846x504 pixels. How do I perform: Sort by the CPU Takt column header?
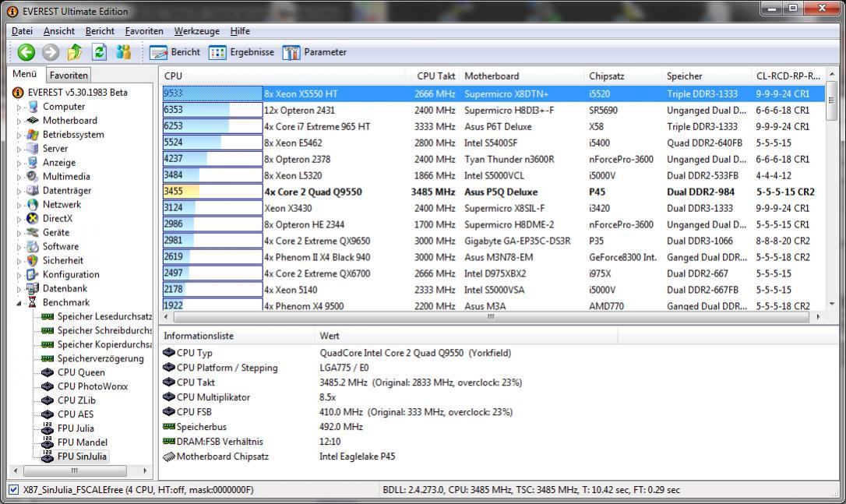pos(431,76)
